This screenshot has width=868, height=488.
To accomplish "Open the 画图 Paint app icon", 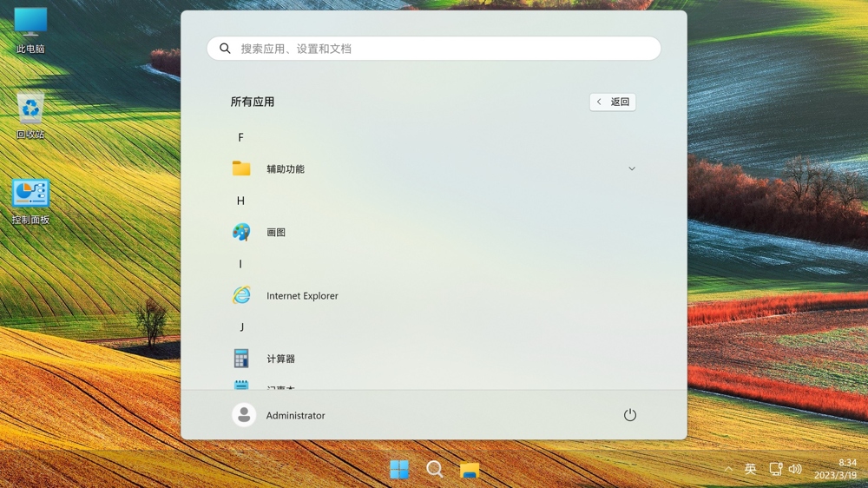I will [241, 232].
